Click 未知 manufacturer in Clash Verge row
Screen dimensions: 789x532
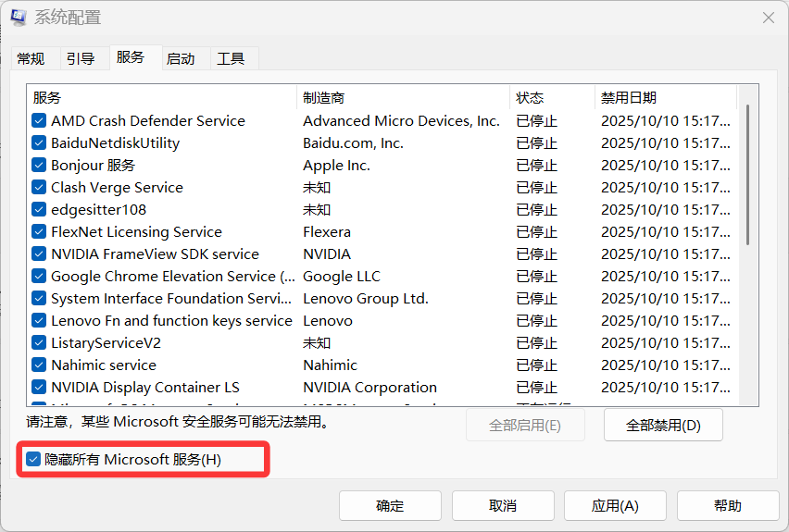pyautogui.click(x=317, y=188)
